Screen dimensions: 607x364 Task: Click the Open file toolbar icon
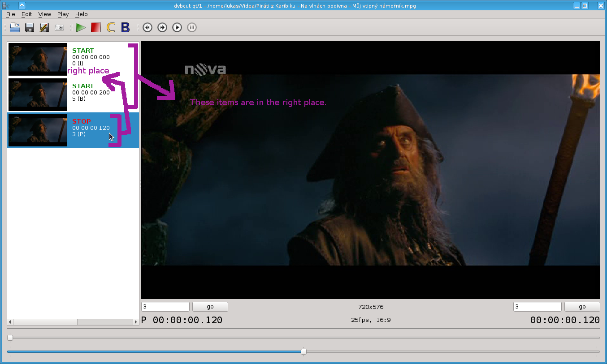15,28
